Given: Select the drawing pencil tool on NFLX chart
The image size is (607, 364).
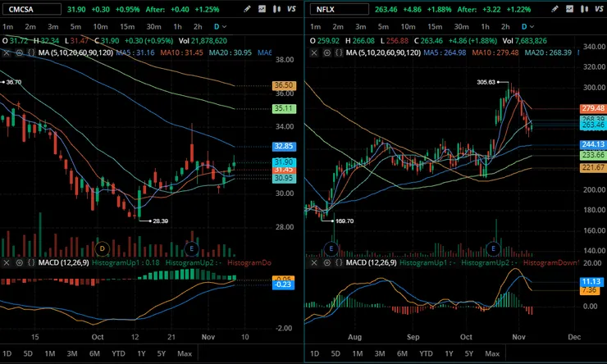Looking at the screenshot, I should 555,9.
